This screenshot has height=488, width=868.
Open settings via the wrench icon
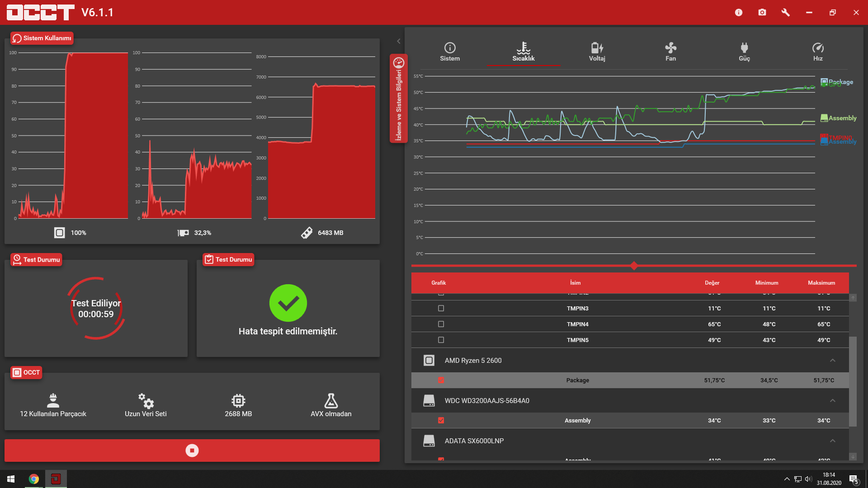coord(786,13)
